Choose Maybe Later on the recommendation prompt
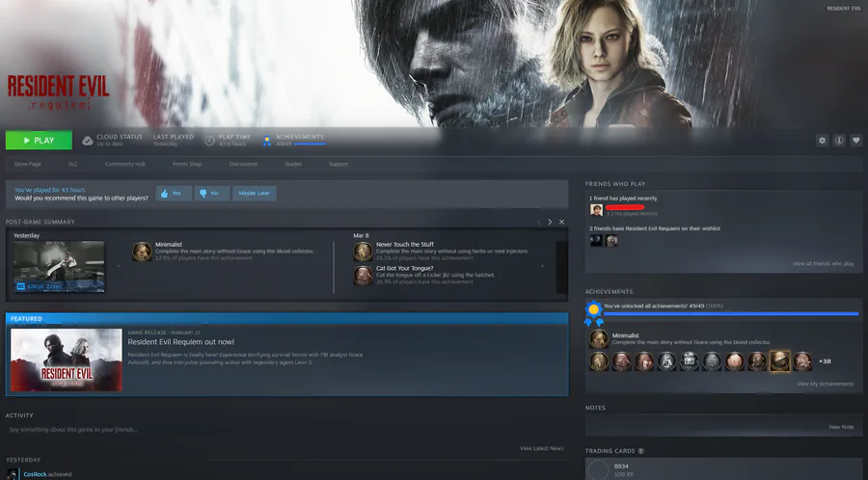Image resolution: width=868 pixels, height=480 pixels. click(255, 194)
